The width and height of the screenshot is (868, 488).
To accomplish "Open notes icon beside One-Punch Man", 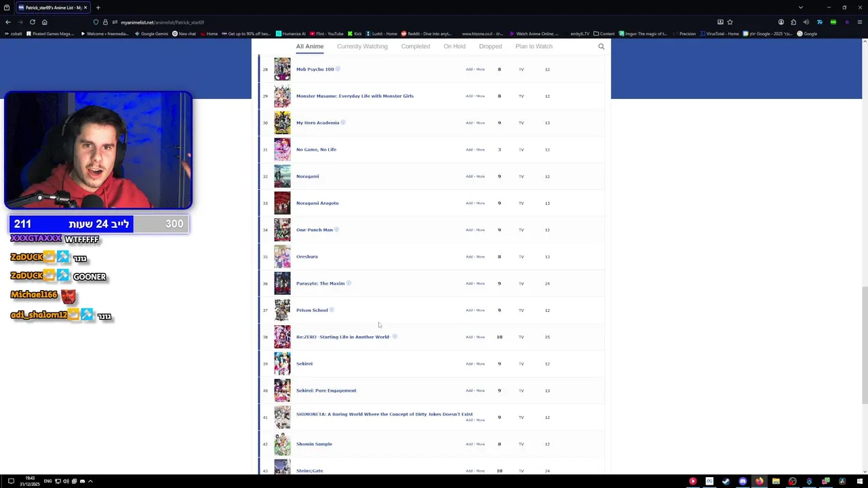I will click(x=336, y=230).
